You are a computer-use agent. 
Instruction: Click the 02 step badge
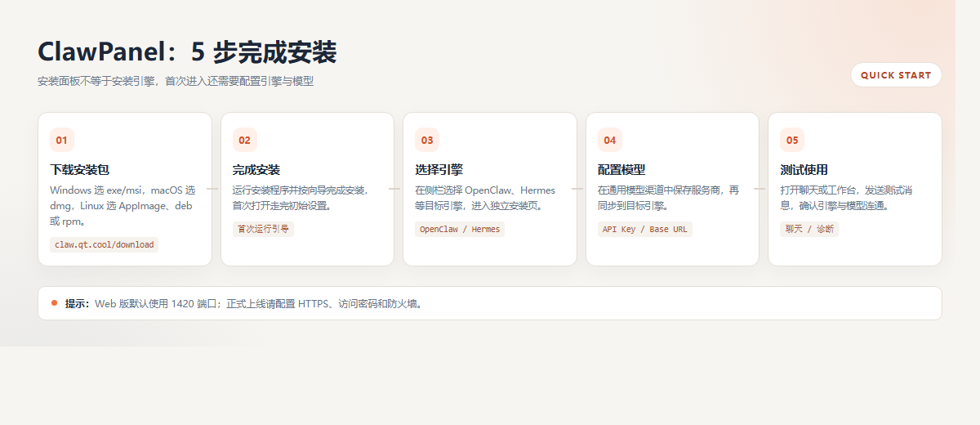pos(245,140)
